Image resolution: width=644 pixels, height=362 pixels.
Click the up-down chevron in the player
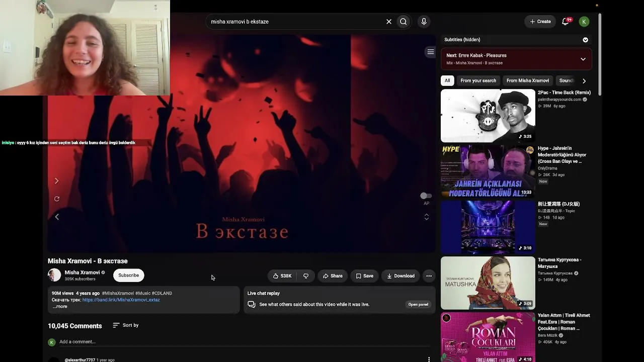point(426,217)
